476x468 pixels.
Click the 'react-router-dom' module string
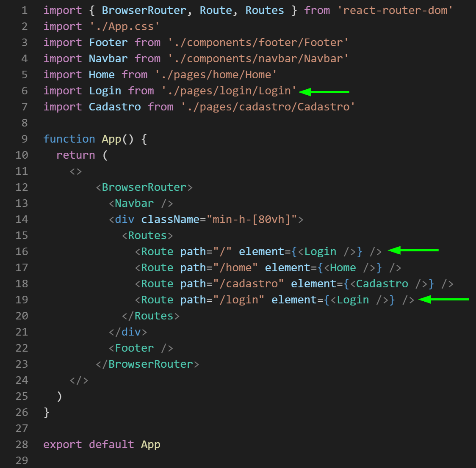pos(395,10)
